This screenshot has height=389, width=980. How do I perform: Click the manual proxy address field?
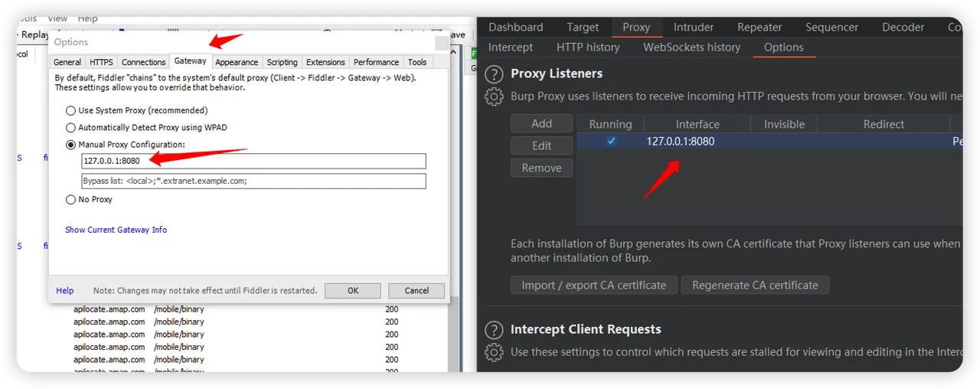253,161
